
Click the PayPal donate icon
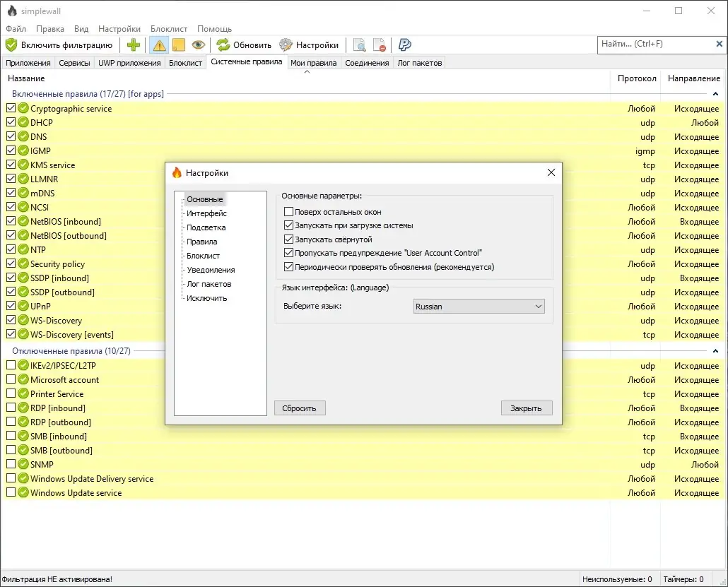pyautogui.click(x=405, y=45)
